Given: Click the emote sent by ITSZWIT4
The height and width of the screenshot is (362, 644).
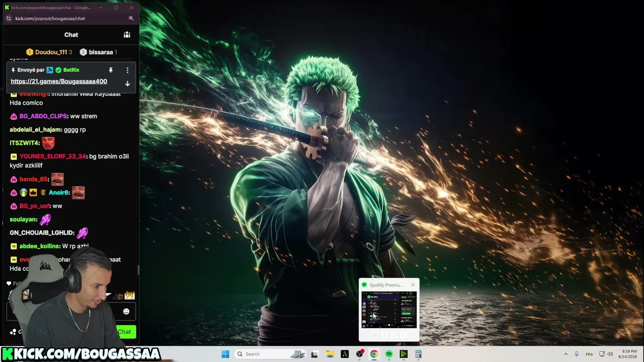Looking at the screenshot, I should pyautogui.click(x=48, y=143).
